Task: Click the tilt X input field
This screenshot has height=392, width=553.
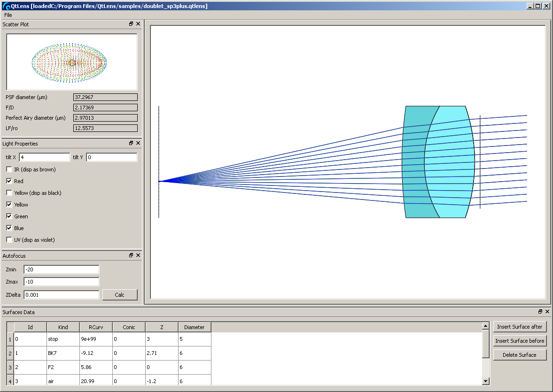Action: coord(44,157)
